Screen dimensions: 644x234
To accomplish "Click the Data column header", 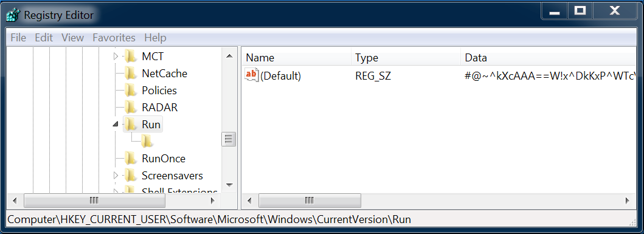I will pos(549,58).
